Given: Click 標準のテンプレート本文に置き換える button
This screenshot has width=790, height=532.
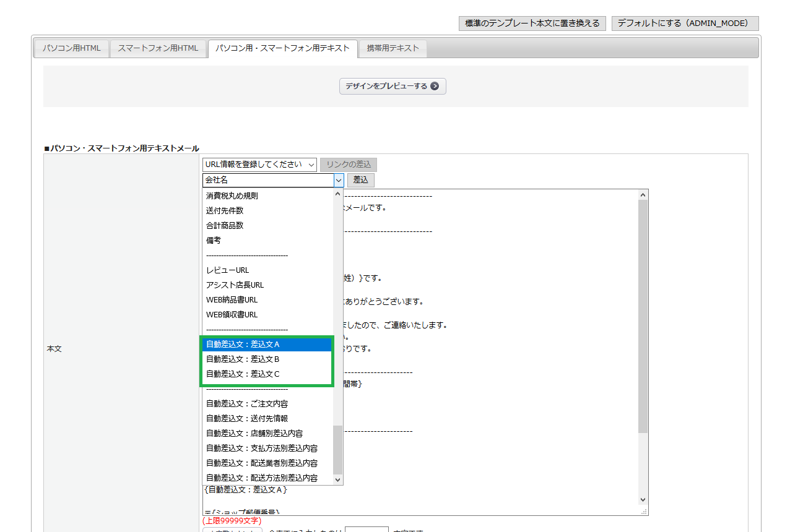Looking at the screenshot, I should pos(532,24).
